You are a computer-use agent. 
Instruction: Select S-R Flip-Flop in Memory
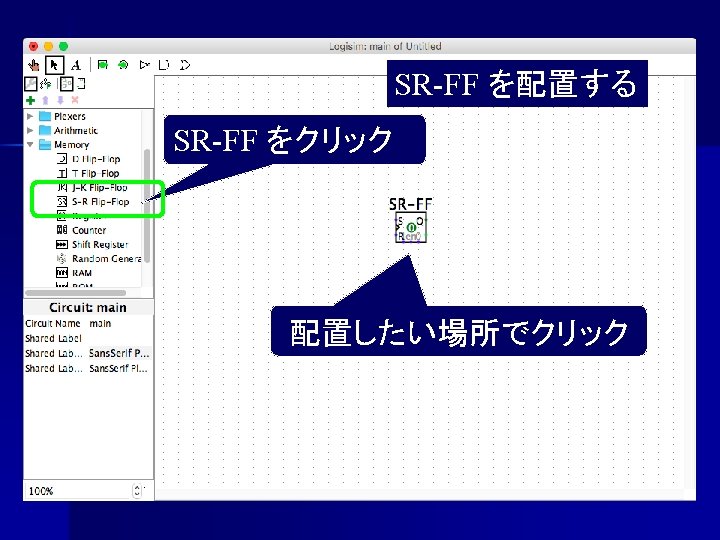point(93,202)
